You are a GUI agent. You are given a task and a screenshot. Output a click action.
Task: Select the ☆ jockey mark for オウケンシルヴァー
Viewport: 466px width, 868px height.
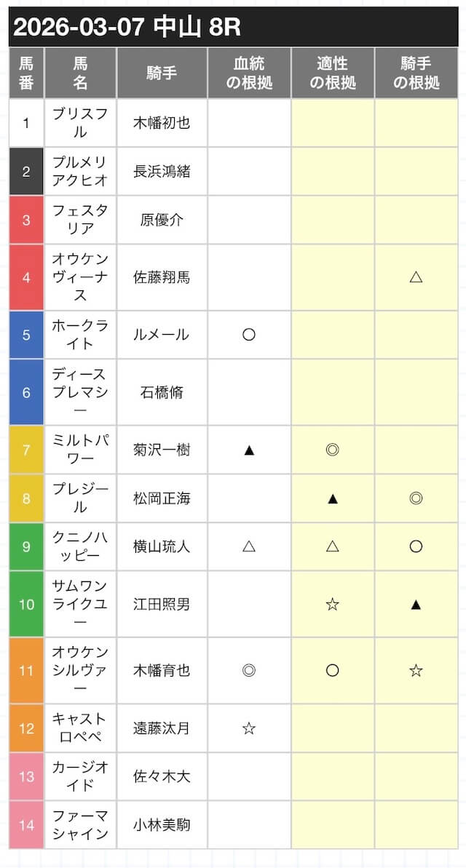(416, 670)
